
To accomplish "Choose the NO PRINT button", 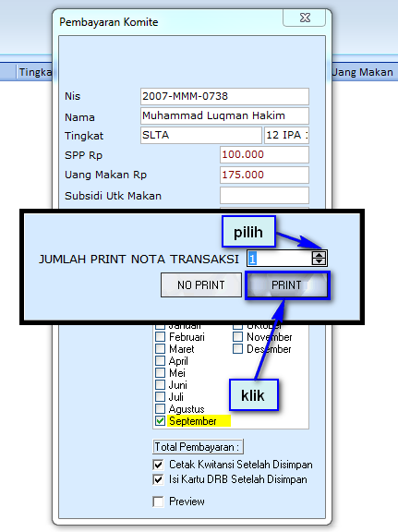I will (201, 285).
